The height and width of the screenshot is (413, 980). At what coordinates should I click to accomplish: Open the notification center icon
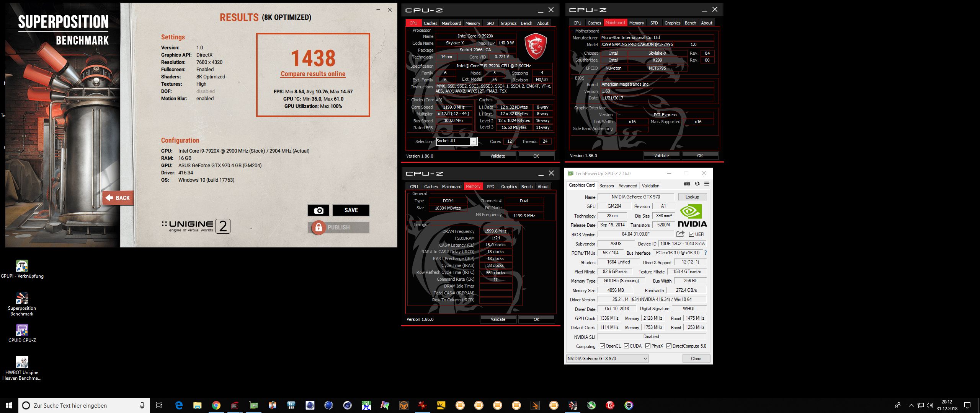coord(967,405)
